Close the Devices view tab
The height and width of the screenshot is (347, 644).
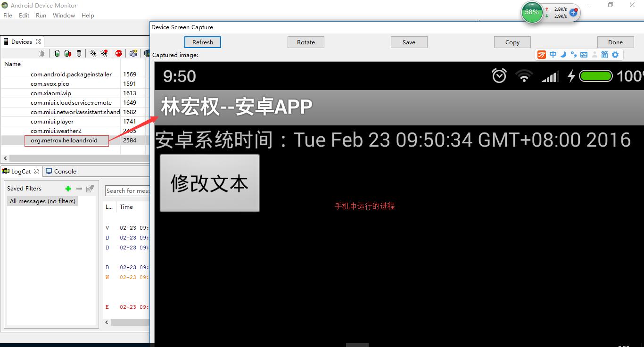(38, 41)
